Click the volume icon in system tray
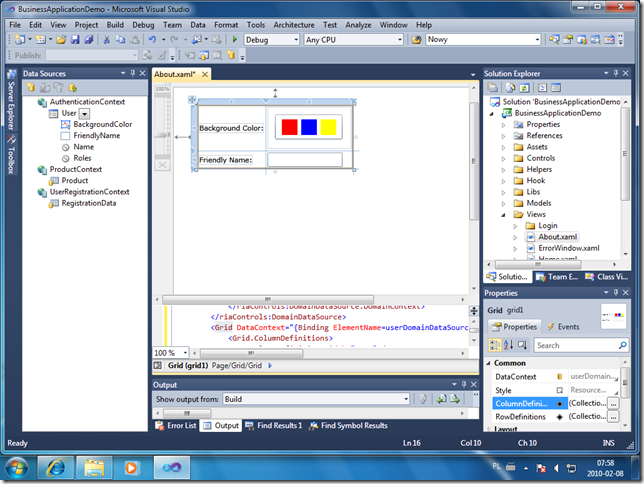Viewport: 644px width, 484px height. [x=556, y=468]
